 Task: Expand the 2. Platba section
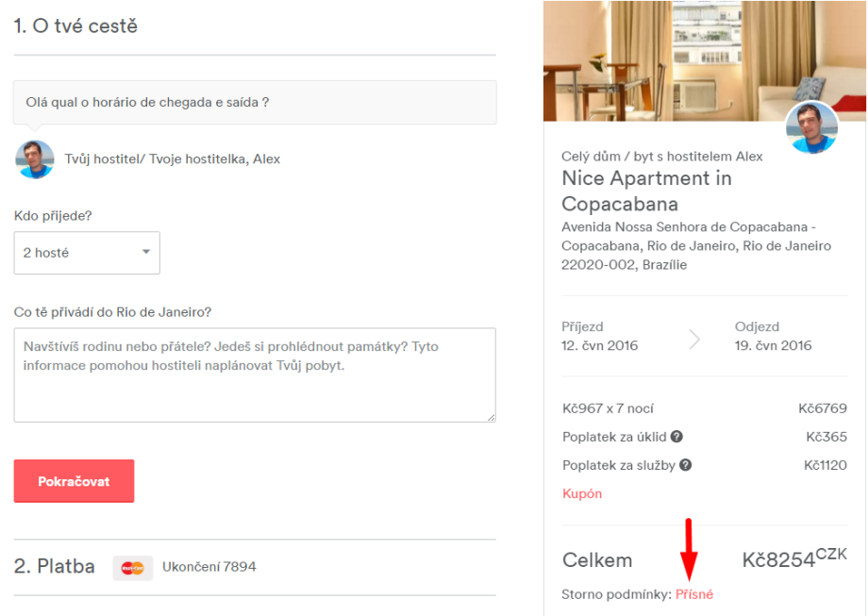55,567
